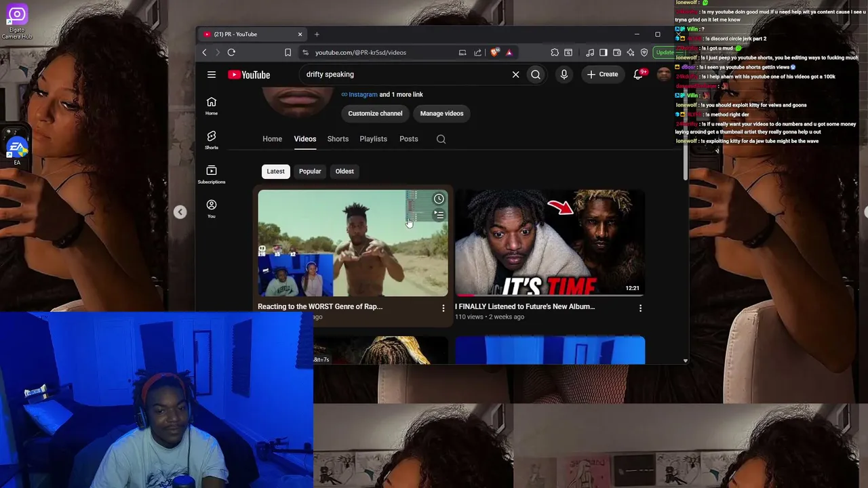
Task: Click scroll down arrow of browser scrollbar
Action: click(x=686, y=361)
